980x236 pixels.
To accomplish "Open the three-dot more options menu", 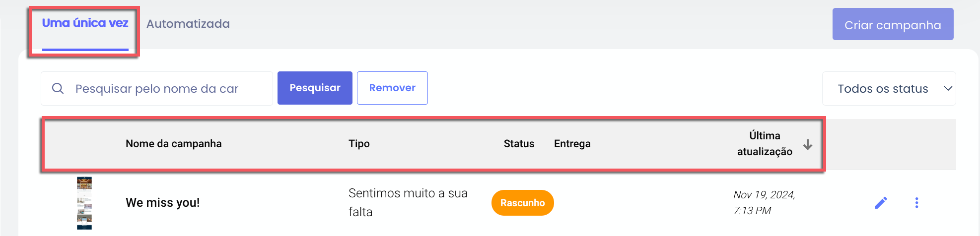I will (x=916, y=203).
